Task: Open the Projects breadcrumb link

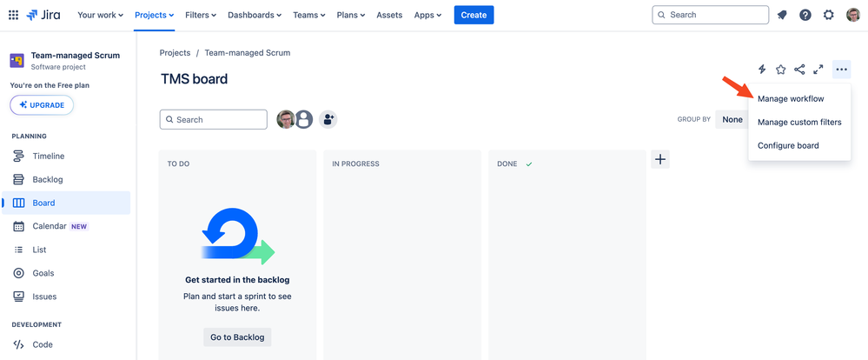Action: [175, 53]
